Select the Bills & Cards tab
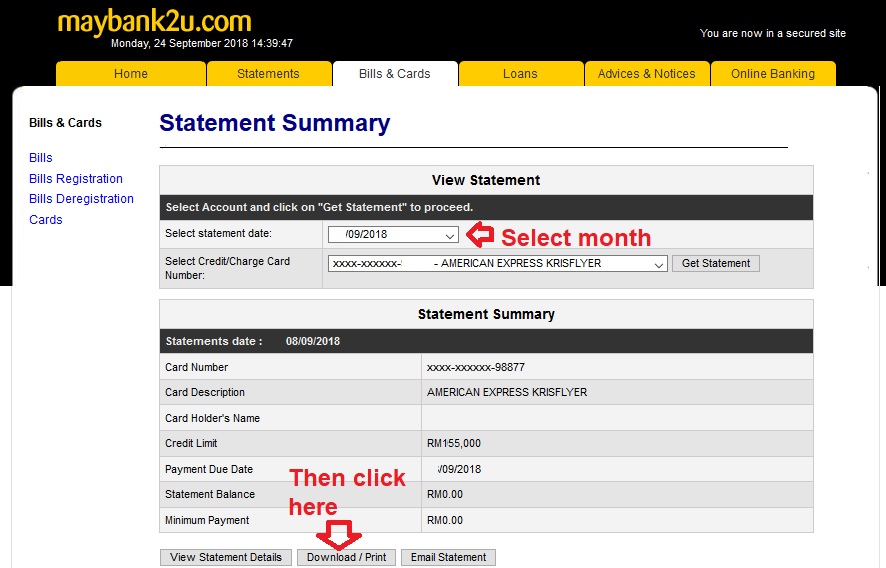The width and height of the screenshot is (886, 568). (394, 74)
